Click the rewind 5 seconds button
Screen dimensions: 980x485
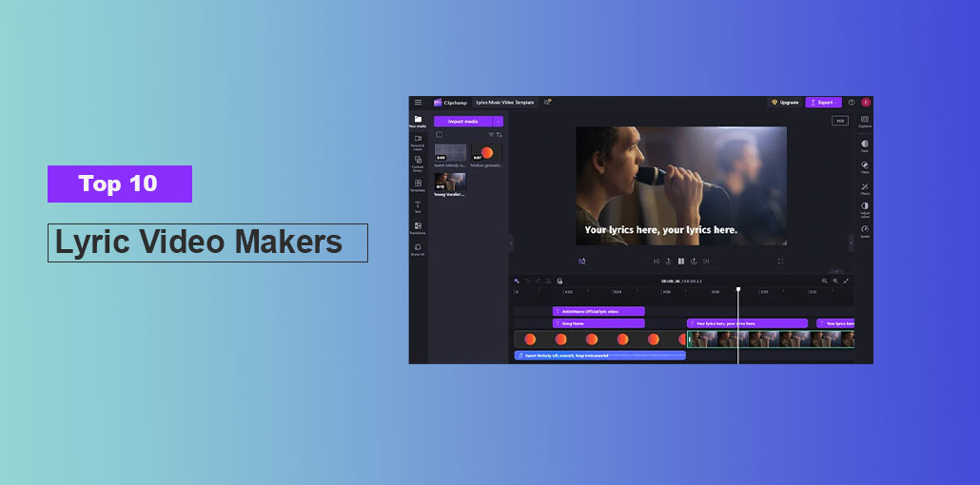point(668,262)
